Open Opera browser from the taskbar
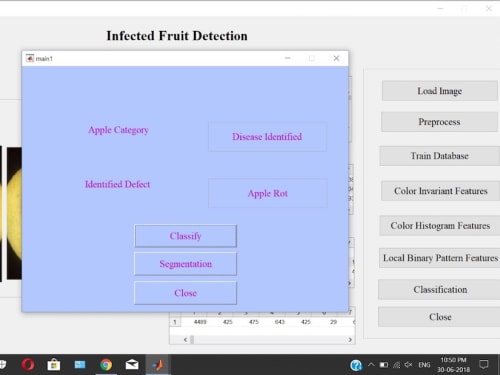Screen dimensions: 500x375 (28, 365)
